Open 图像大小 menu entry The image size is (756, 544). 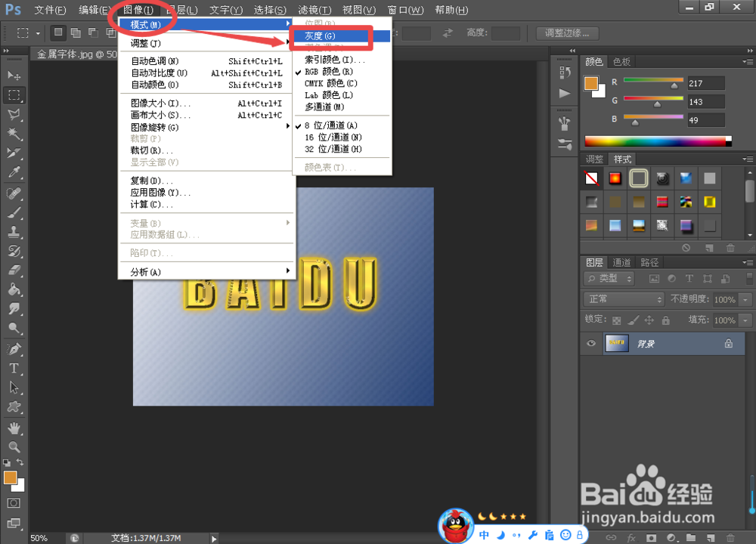206,103
